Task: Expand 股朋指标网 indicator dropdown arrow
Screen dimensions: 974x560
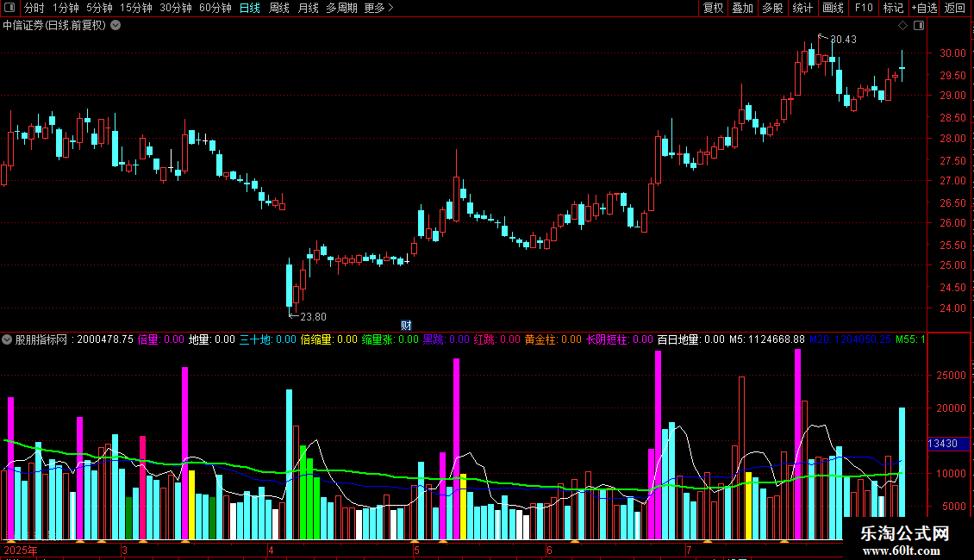Action: [x=7, y=339]
